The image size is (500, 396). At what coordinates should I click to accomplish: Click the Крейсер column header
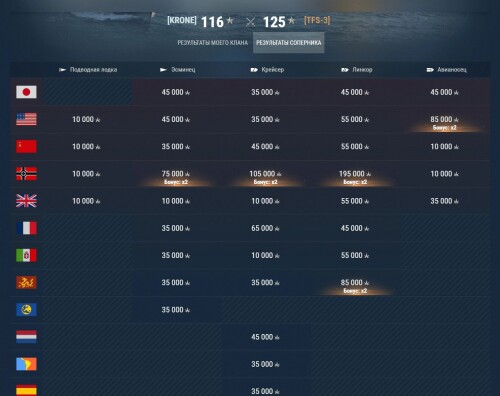pos(267,70)
